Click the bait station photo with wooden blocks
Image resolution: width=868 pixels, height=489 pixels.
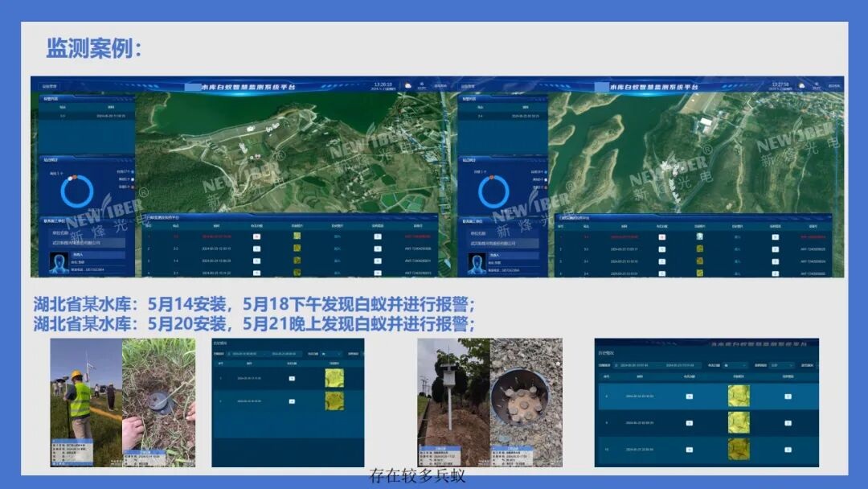coord(519,402)
